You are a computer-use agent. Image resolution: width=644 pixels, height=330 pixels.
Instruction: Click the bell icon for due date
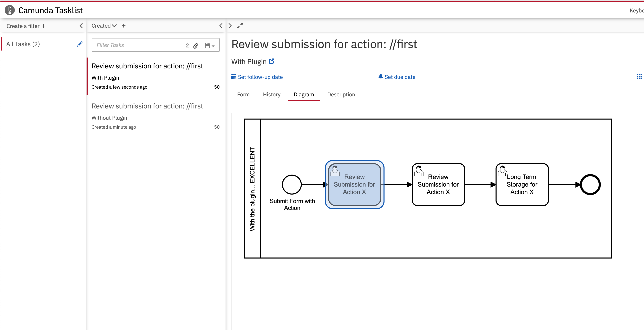point(380,77)
